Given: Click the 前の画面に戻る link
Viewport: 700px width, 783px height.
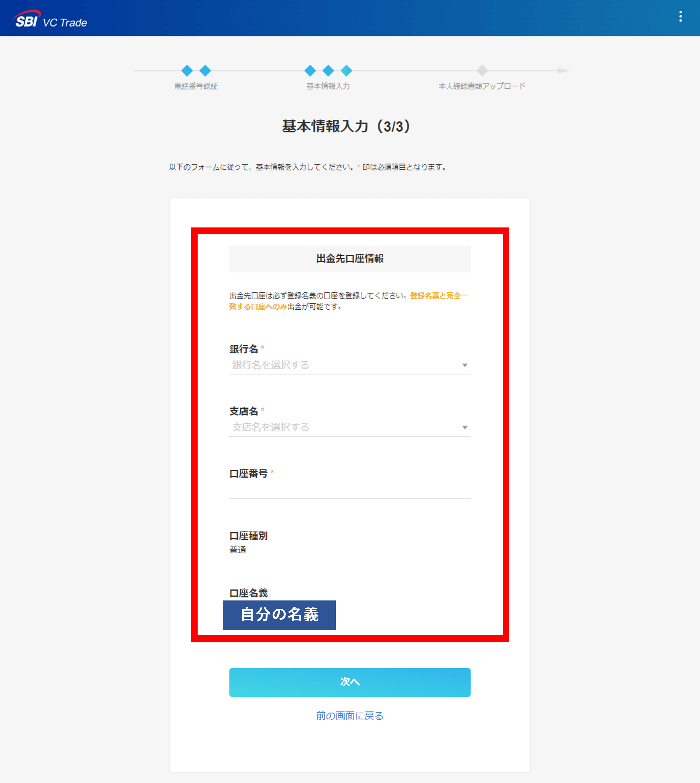Looking at the screenshot, I should (350, 716).
